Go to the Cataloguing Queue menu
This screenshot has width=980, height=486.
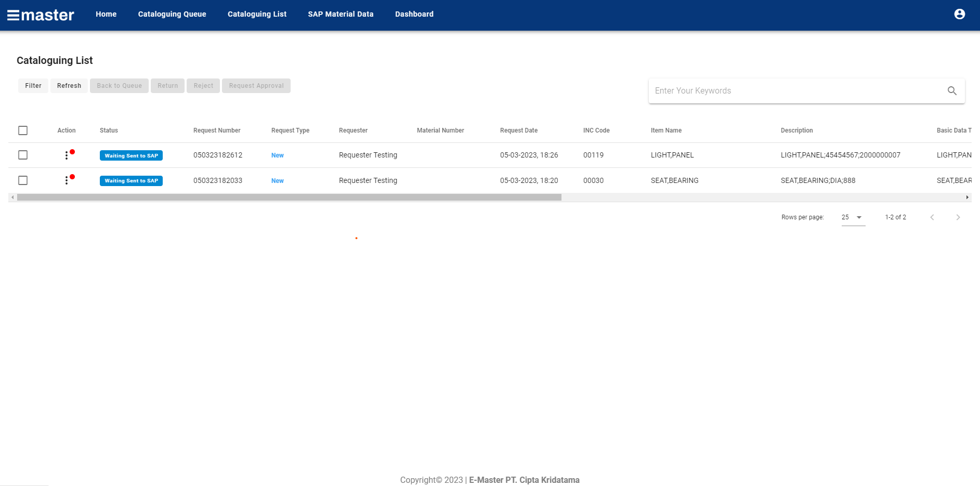point(172,14)
